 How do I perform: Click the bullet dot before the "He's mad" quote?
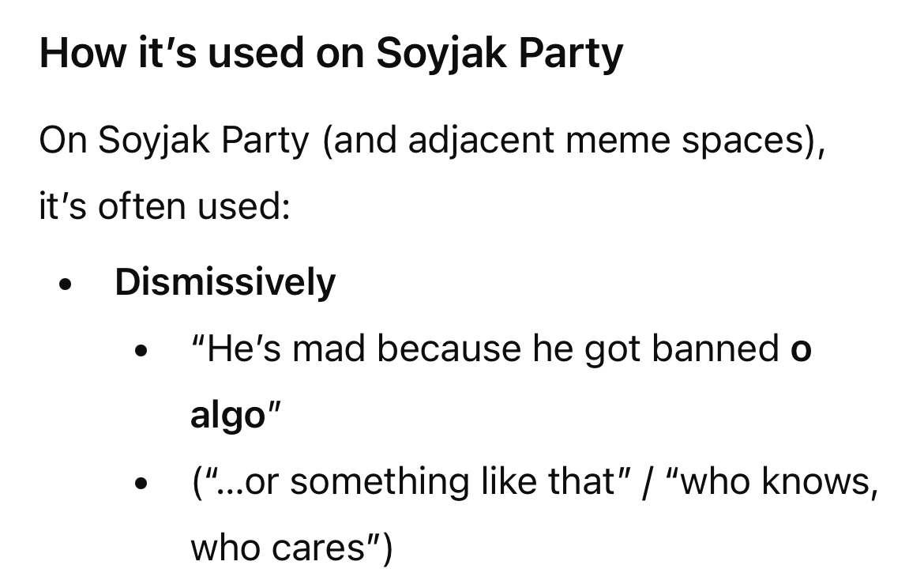142,350
